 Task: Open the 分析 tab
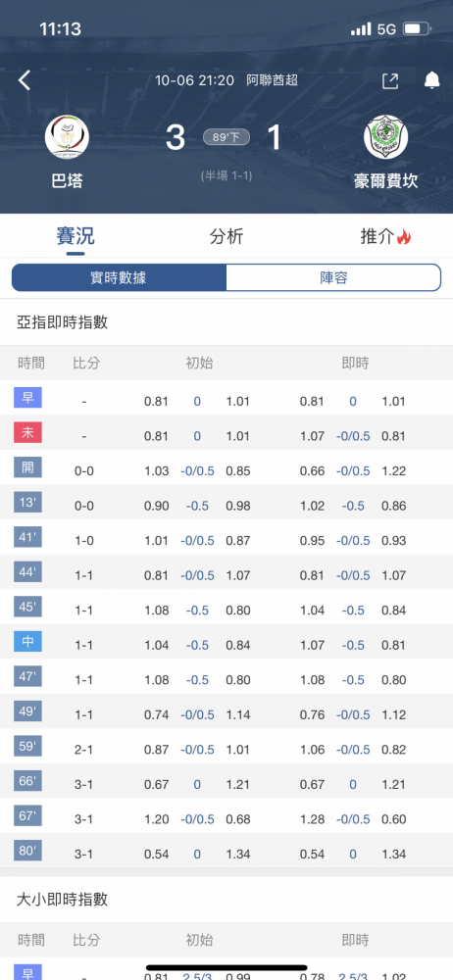click(x=226, y=237)
